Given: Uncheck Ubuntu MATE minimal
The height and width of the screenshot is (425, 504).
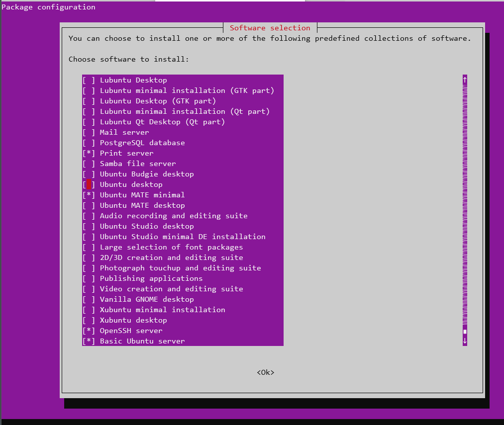Looking at the screenshot, I should tap(89, 195).
